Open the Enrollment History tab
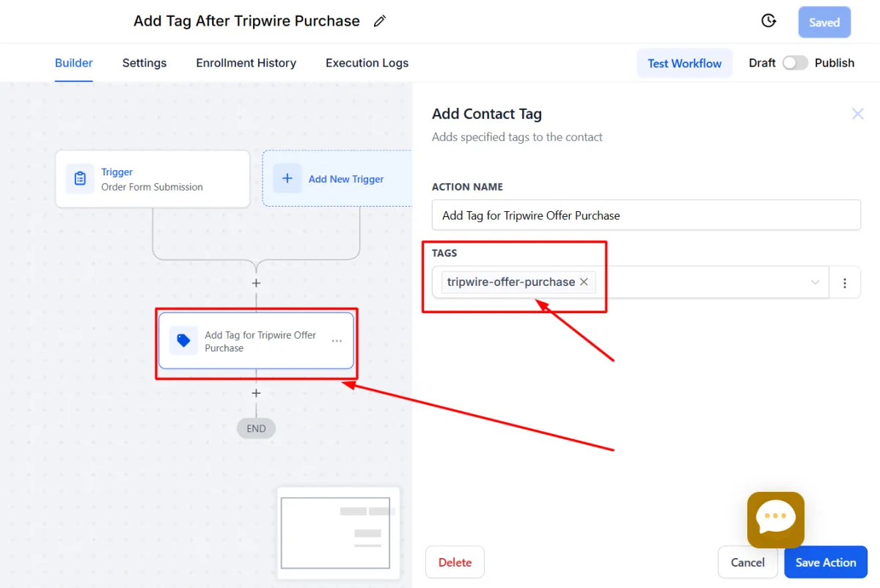 (x=246, y=63)
